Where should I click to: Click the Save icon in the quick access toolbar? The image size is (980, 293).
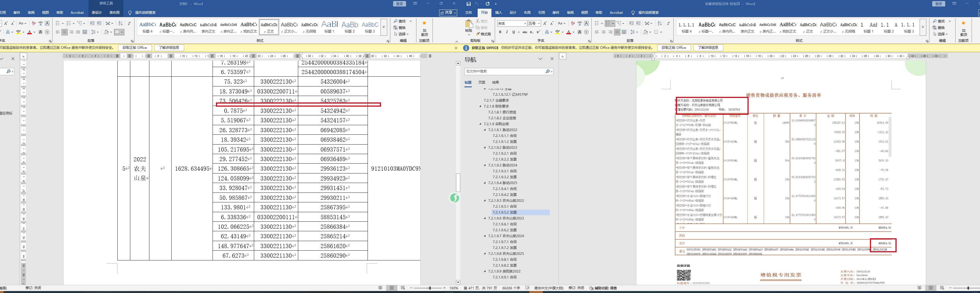click(468, 4)
